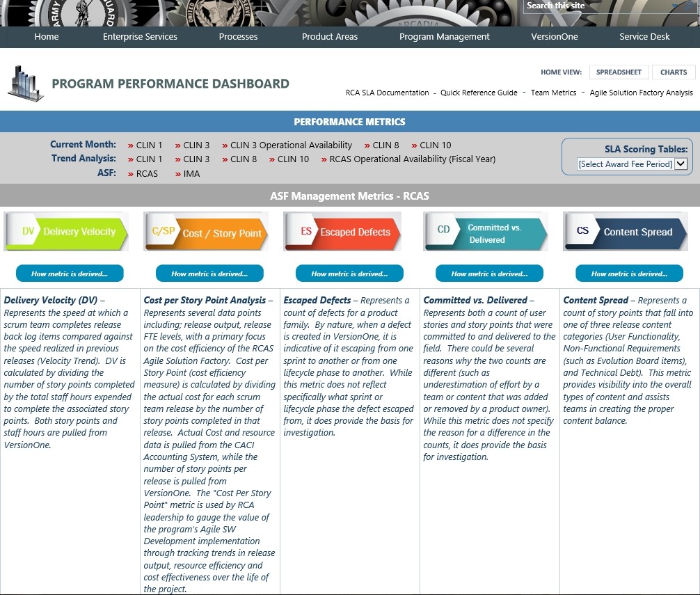Click the Performance Metrics section header
The image size is (700, 595).
(349, 121)
